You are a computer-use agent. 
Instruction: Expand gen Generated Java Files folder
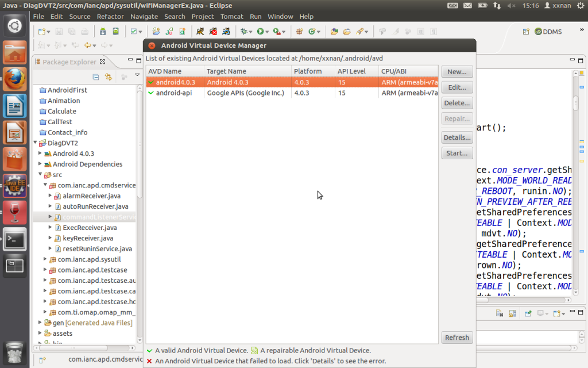tap(40, 322)
